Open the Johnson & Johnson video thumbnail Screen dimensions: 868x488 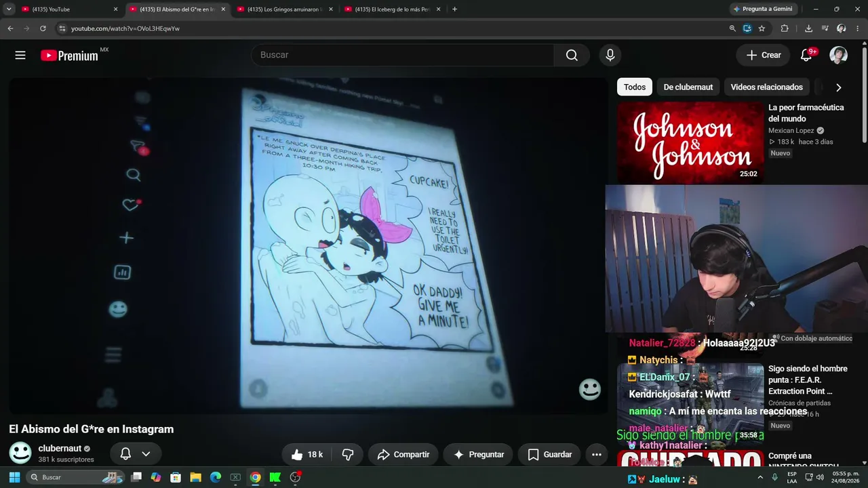(690, 142)
